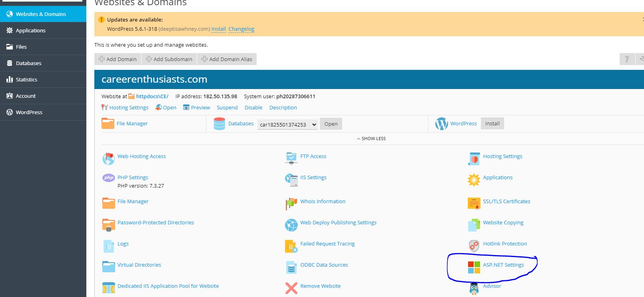644x297 pixels.
Task: Open the SSL/TLS Certificates link
Action: coord(506,201)
